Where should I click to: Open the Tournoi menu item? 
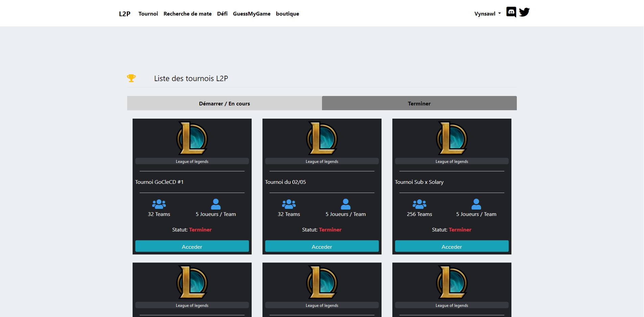[148, 14]
